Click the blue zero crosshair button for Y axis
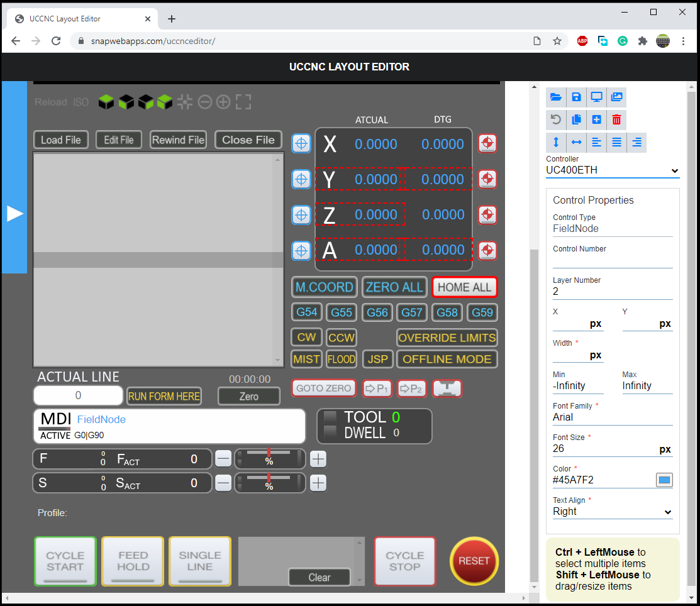Image resolution: width=700 pixels, height=606 pixels. [x=301, y=179]
